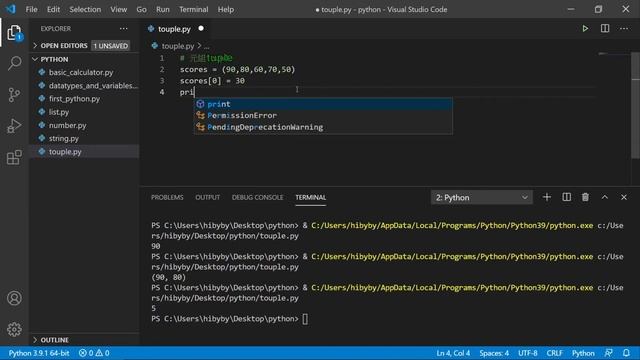Viewport: 640px width, 360px height.
Task: Open the Search view in activity bar
Action: (14, 63)
